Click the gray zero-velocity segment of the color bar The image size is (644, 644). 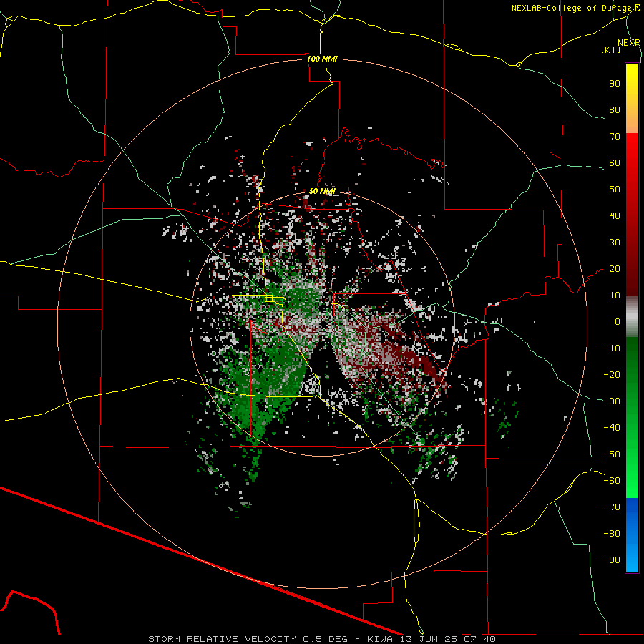tap(632, 316)
